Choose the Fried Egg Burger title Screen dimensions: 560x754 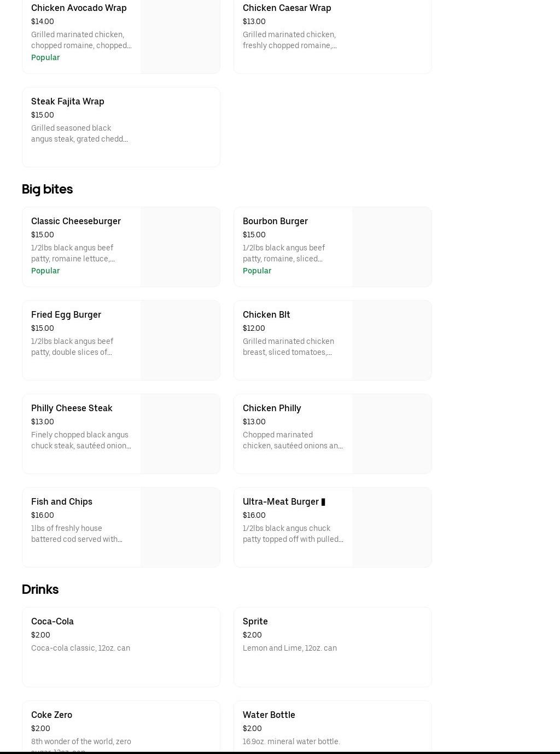point(66,315)
